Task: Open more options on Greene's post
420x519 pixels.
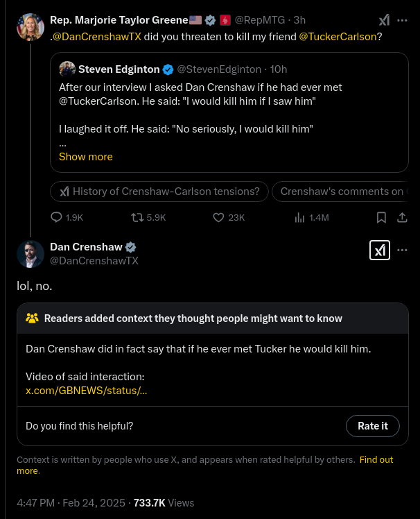Action: [402, 21]
